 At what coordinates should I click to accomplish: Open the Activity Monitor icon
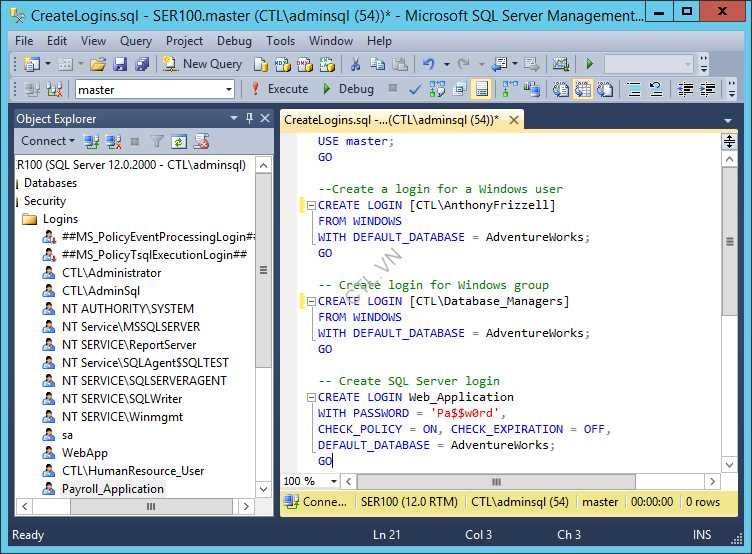point(561,64)
